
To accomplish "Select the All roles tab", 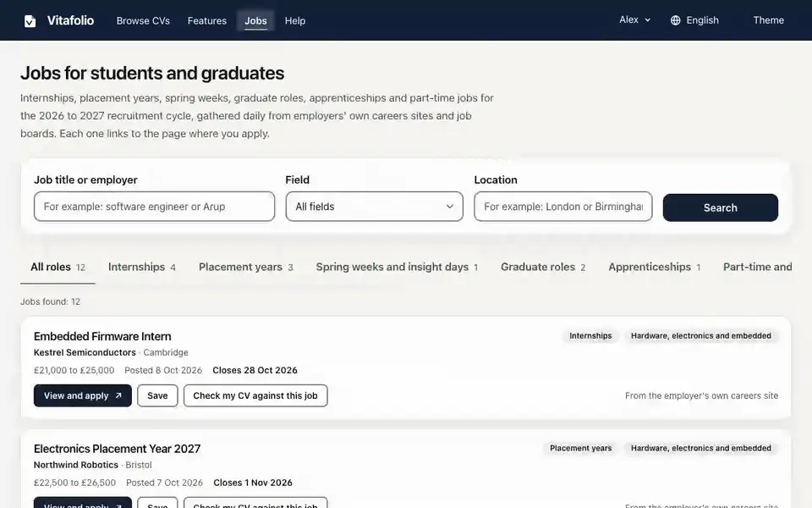I will (x=58, y=267).
